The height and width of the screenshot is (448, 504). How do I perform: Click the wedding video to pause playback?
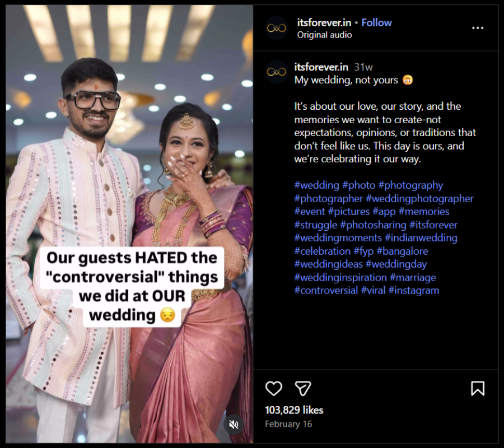point(129,168)
